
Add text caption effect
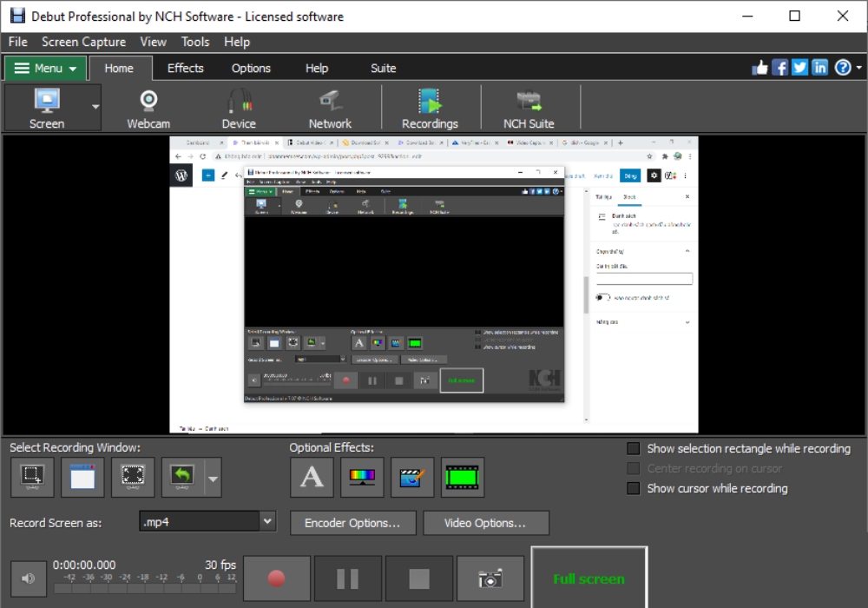click(312, 477)
